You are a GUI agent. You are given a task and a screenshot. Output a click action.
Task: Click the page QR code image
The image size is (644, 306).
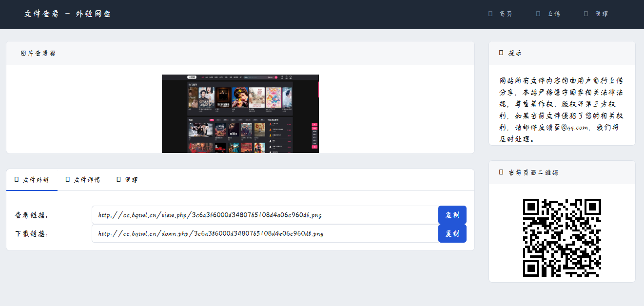click(x=562, y=237)
